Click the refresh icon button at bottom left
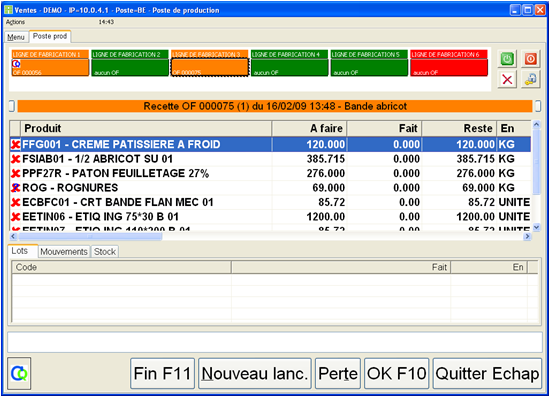Screen dimensions: 550x397 tap(19, 374)
